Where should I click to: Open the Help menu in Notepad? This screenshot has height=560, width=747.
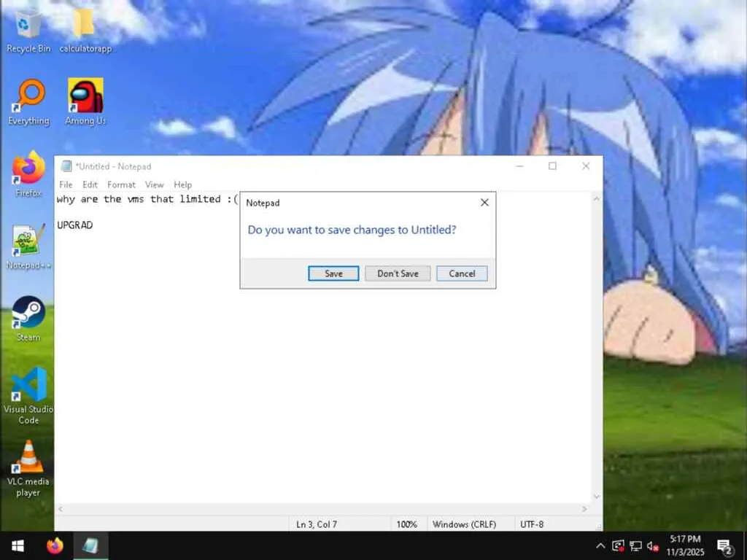(x=182, y=184)
